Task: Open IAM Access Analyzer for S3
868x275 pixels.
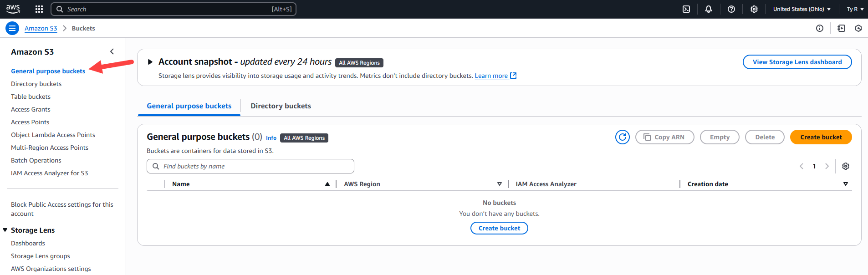Action: (x=50, y=173)
